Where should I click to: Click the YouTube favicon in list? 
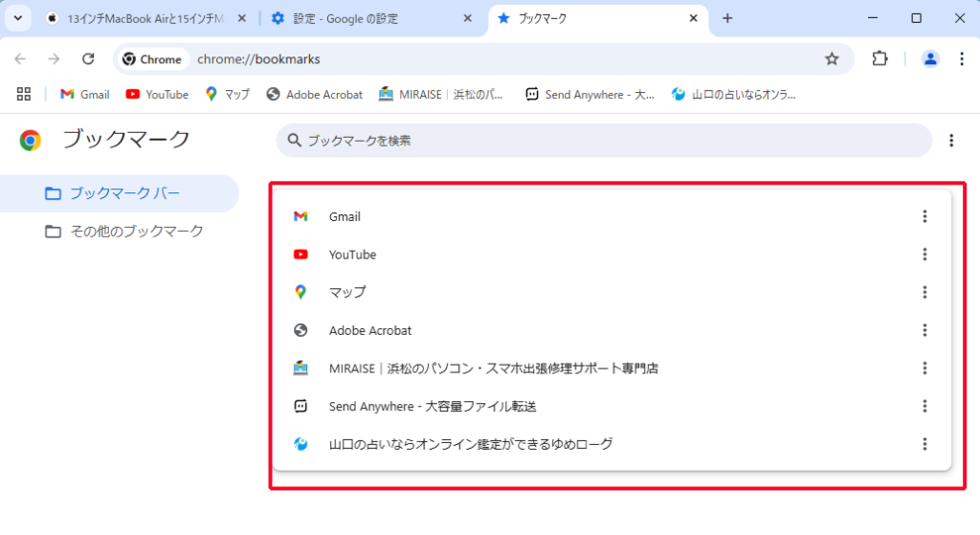tap(301, 255)
